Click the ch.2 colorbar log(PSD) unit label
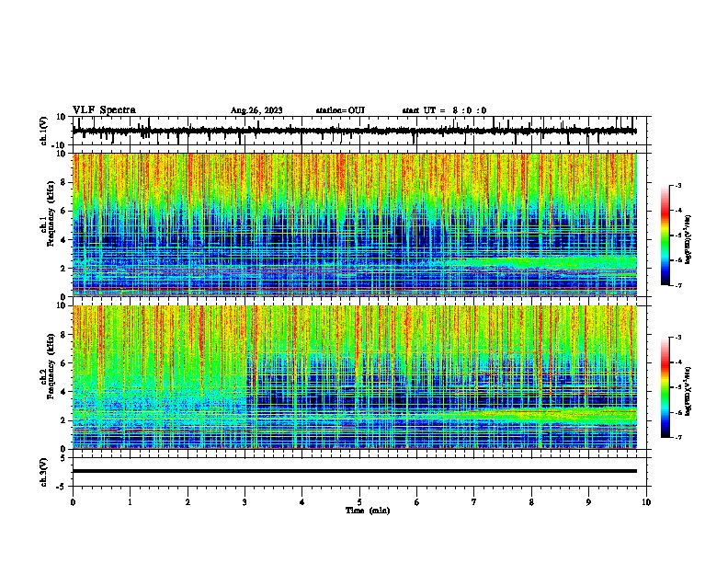This screenshot has width=728, height=563. point(688,391)
